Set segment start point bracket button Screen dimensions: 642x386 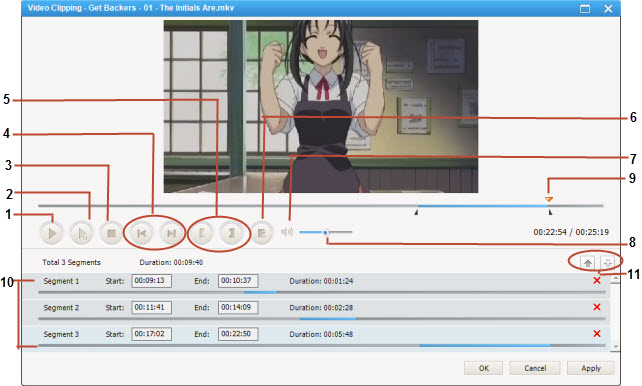[202, 234]
